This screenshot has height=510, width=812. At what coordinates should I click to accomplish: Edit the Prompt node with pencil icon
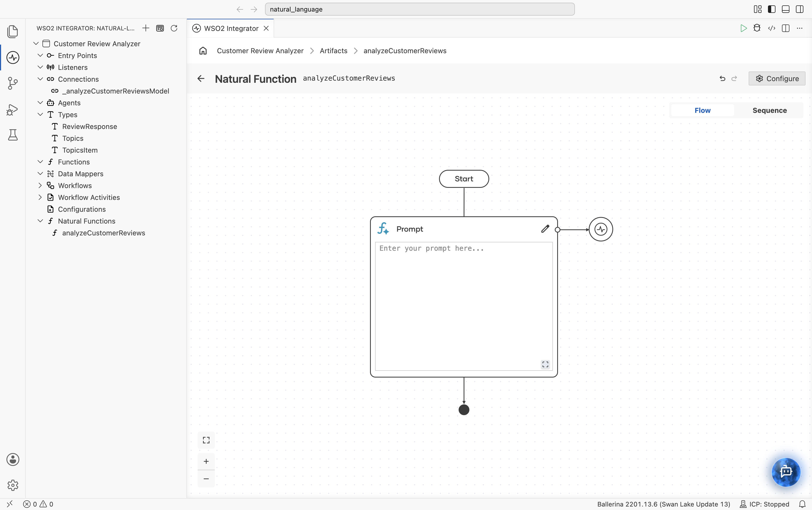pos(545,229)
